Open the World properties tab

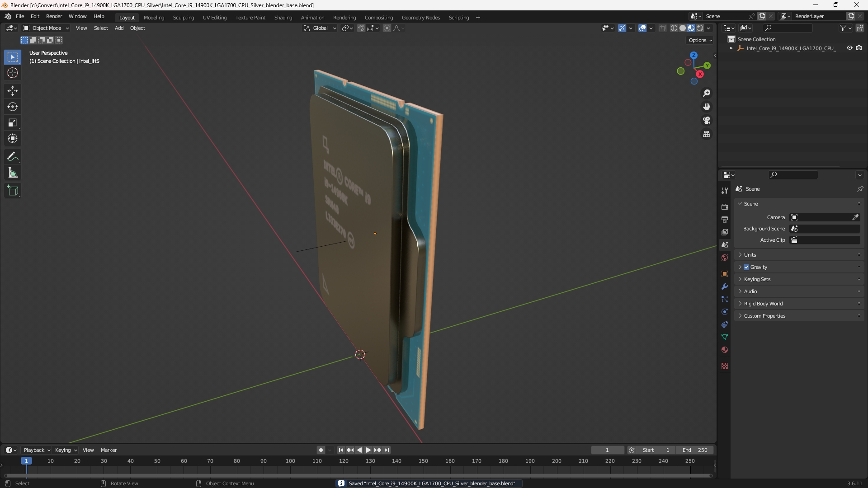pyautogui.click(x=725, y=258)
